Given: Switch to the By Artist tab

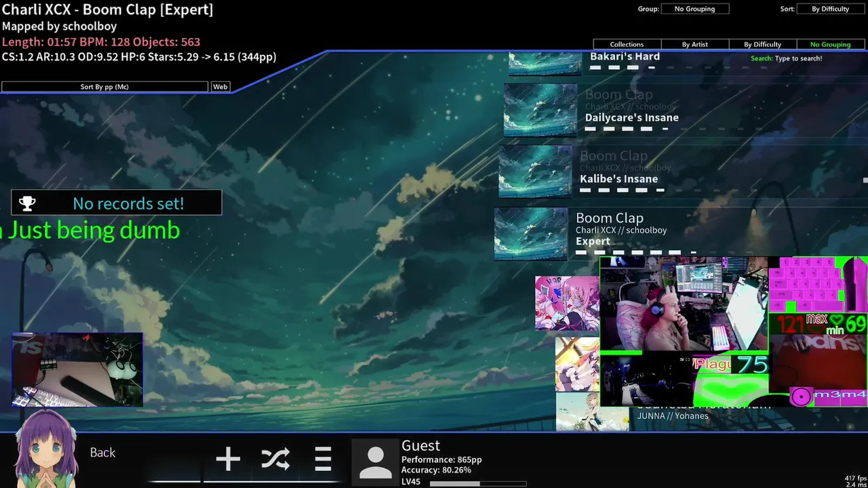Looking at the screenshot, I should click(x=694, y=44).
